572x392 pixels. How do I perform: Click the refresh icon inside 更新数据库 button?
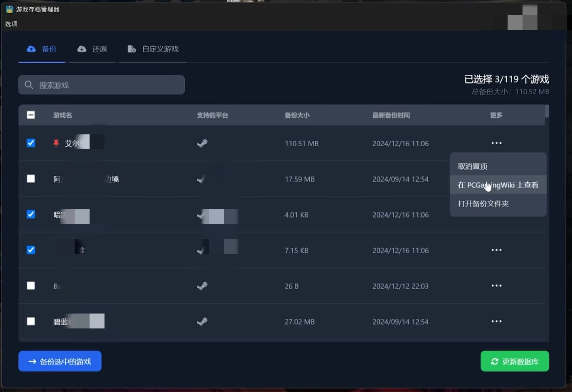point(495,361)
